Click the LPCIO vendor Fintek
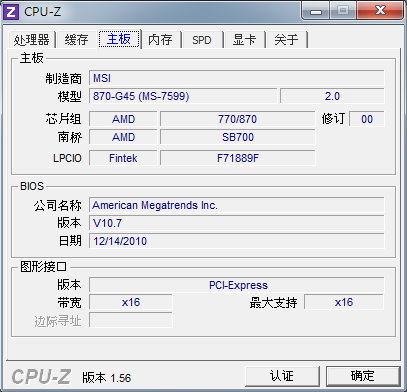Screen dimensions: 407x392 123,158
